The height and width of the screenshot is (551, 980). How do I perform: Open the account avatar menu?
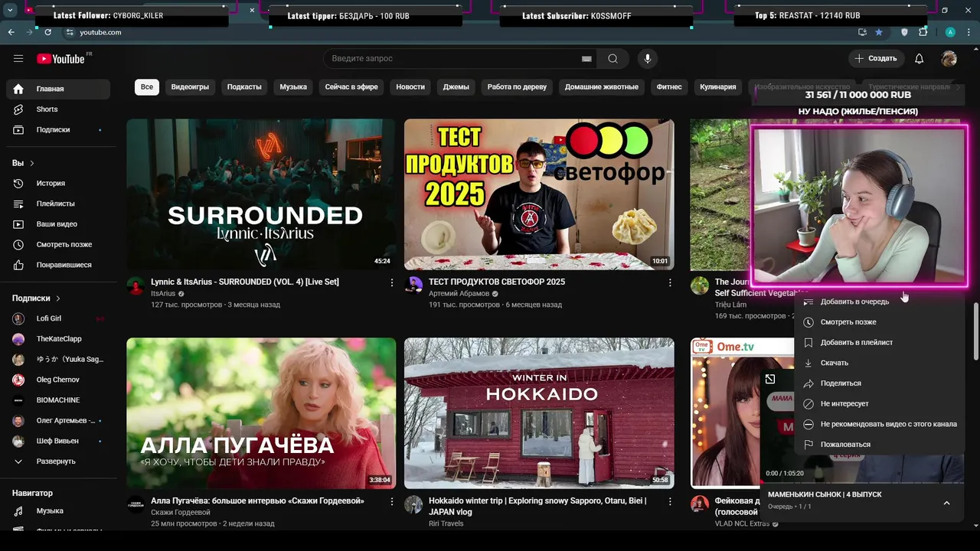point(949,59)
